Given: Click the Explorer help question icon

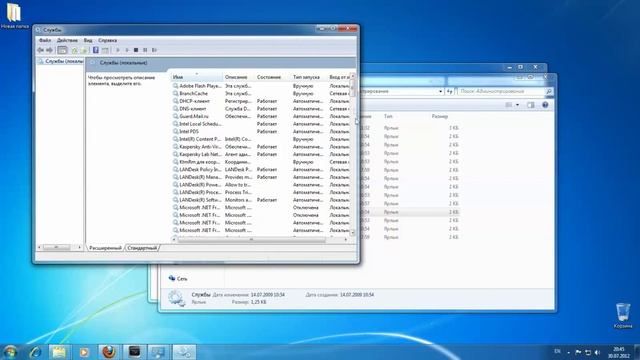Looking at the screenshot, I should point(545,105).
